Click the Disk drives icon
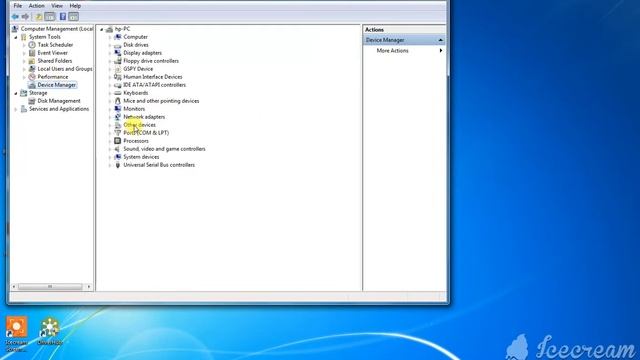This screenshot has height=360, width=640. click(x=118, y=45)
